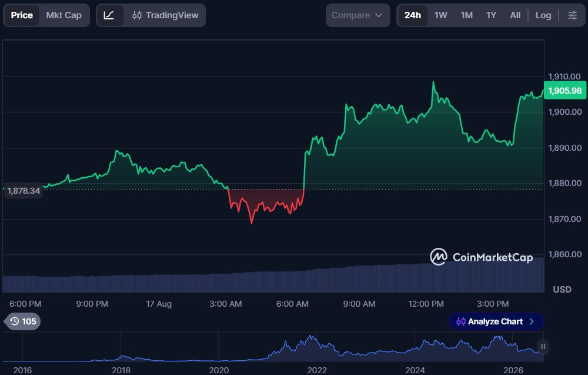Click the 1,870.00 axis value
This screenshot has height=375, width=588.
click(x=564, y=219)
